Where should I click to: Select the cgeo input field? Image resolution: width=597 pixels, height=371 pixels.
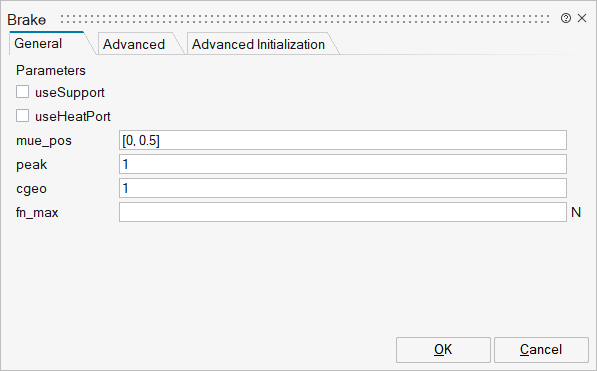click(x=343, y=188)
